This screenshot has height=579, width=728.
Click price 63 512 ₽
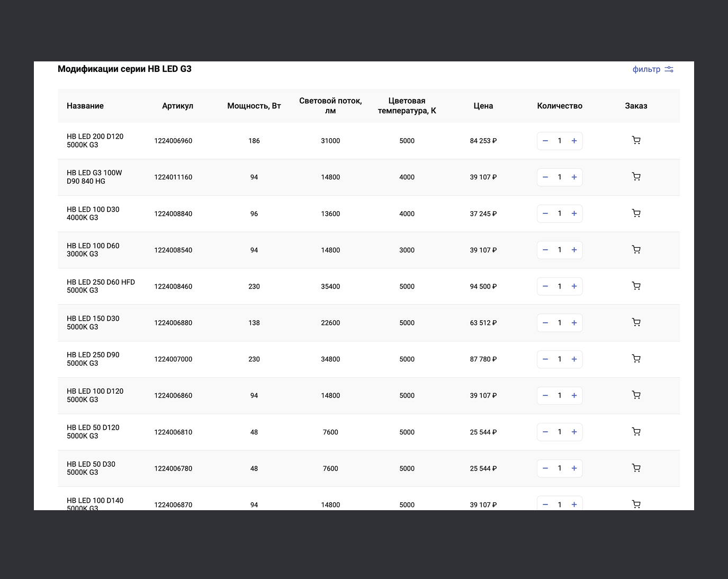click(483, 323)
